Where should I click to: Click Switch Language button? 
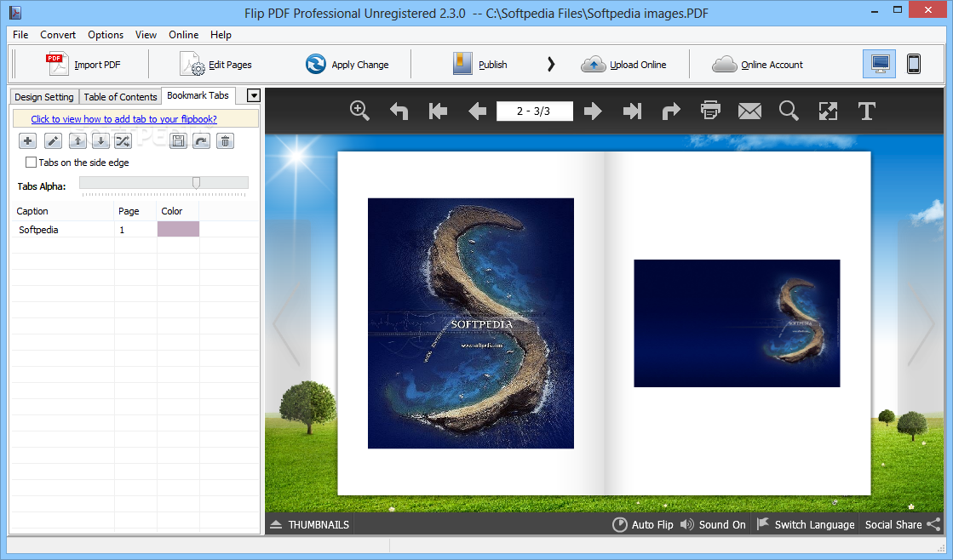(806, 524)
